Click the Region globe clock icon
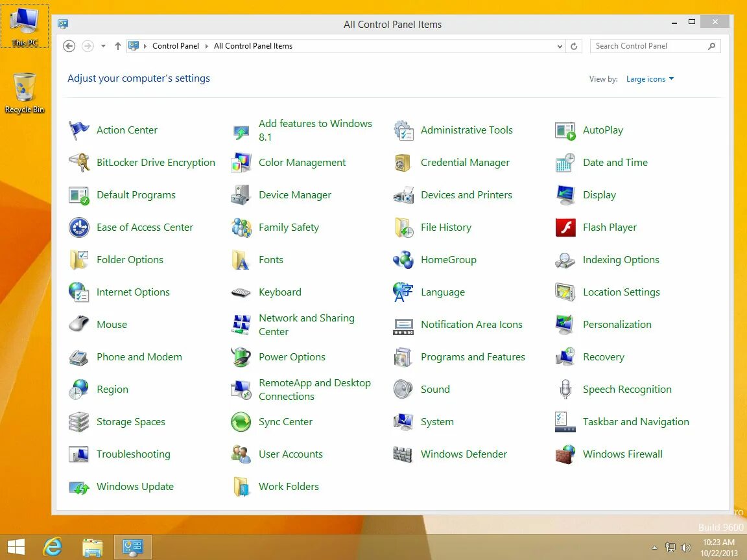The width and height of the screenshot is (747, 560). click(78, 389)
